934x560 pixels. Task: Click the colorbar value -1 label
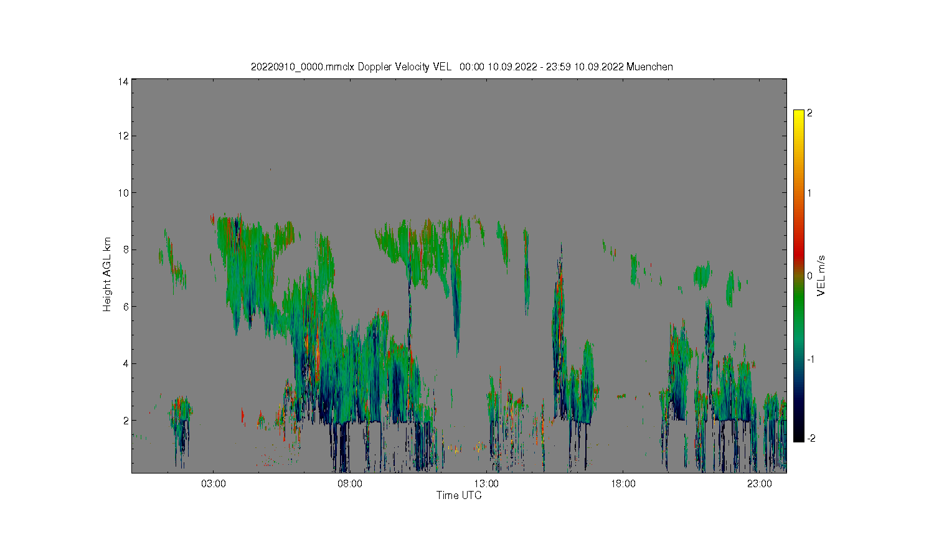tap(810, 360)
